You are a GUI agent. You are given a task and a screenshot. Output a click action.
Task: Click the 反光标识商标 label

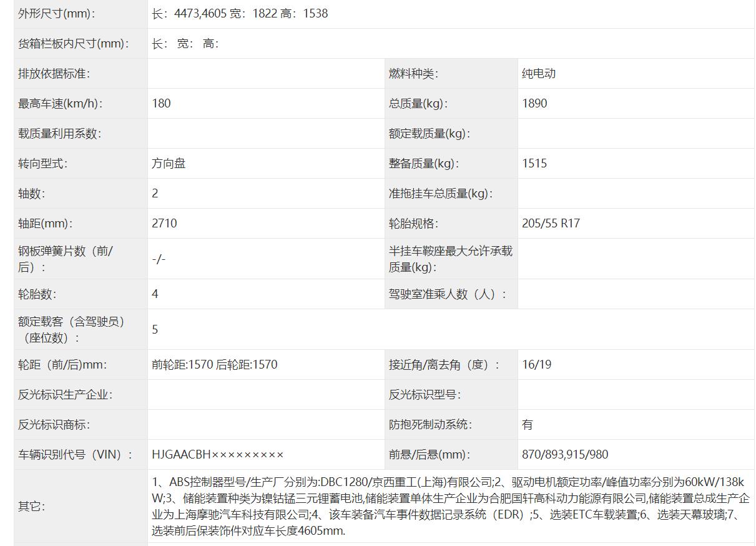click(x=54, y=425)
